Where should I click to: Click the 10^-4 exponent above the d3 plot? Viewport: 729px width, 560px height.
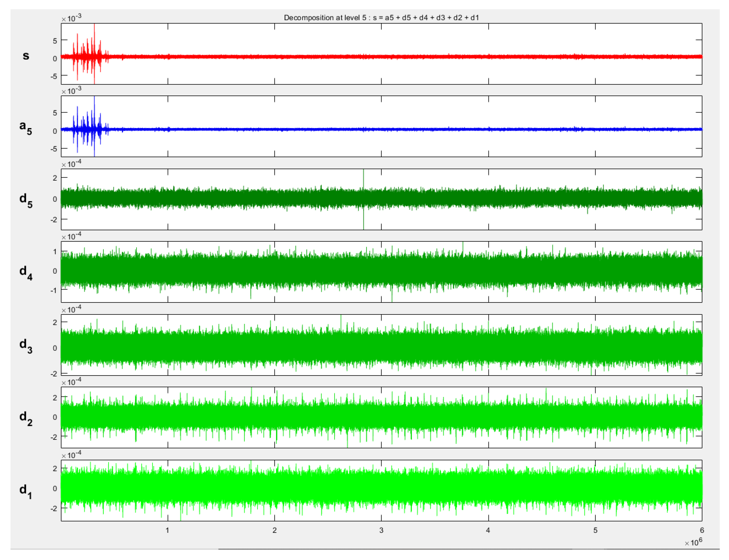coord(71,309)
